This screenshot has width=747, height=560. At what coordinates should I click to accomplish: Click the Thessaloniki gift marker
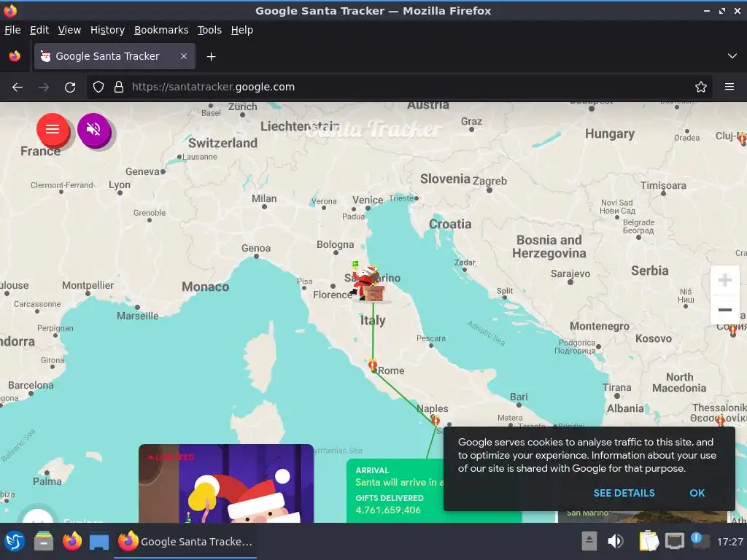coord(720,420)
